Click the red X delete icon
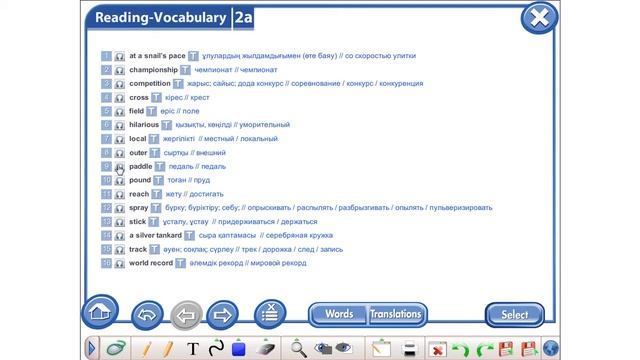This screenshot has width=640, height=360. (x=437, y=350)
